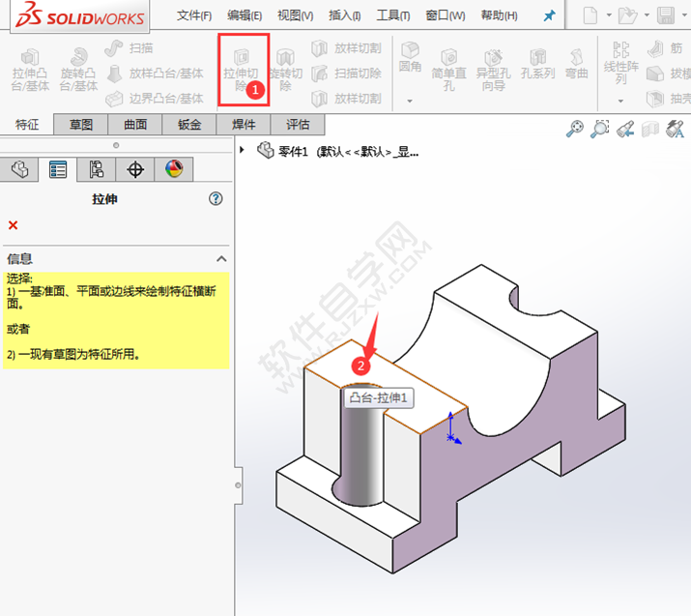The height and width of the screenshot is (616, 691).
Task: Select the Rib (筋) tool
Action: pyautogui.click(x=666, y=48)
